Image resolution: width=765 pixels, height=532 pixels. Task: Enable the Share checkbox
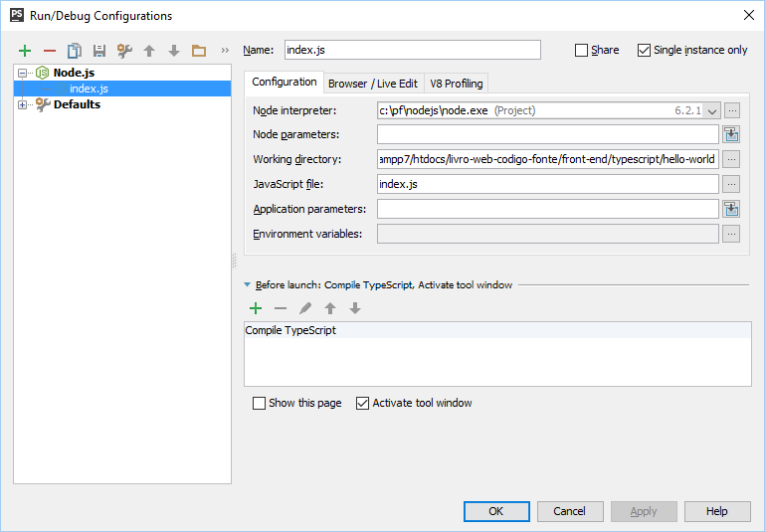click(582, 50)
